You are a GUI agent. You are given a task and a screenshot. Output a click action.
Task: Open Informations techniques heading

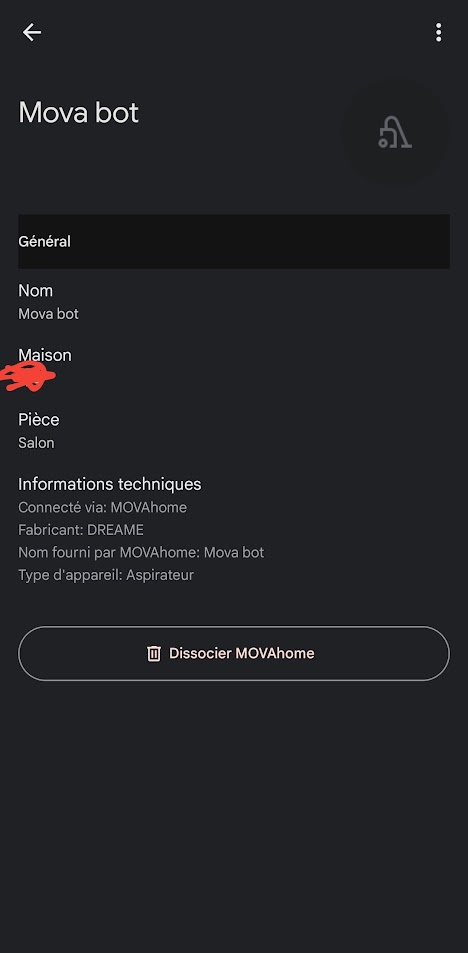(109, 484)
